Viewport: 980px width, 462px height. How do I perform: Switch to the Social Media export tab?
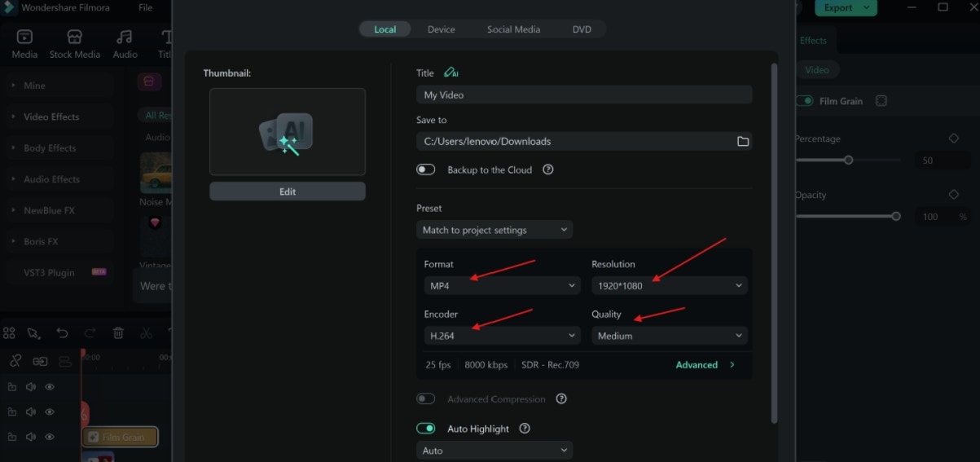click(x=513, y=29)
